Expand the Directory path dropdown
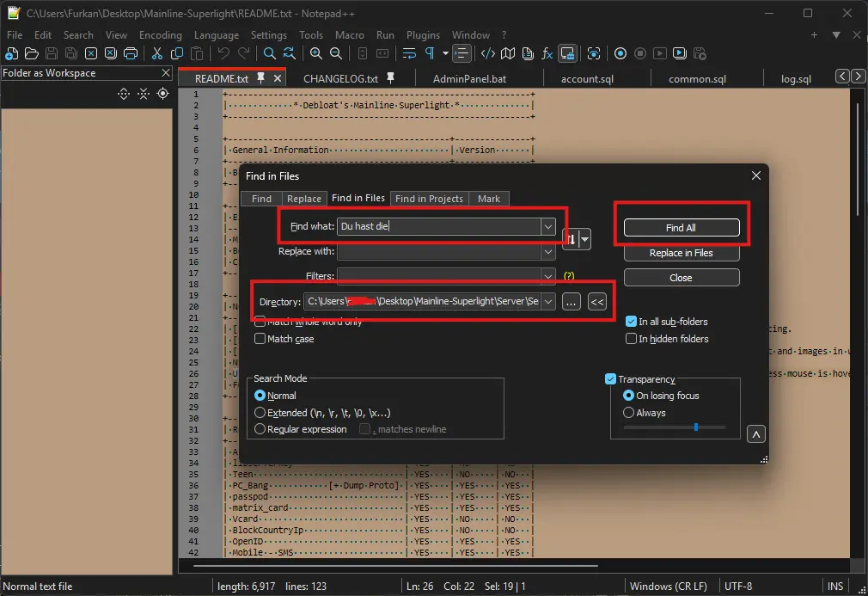The height and width of the screenshot is (596, 868). (x=547, y=302)
